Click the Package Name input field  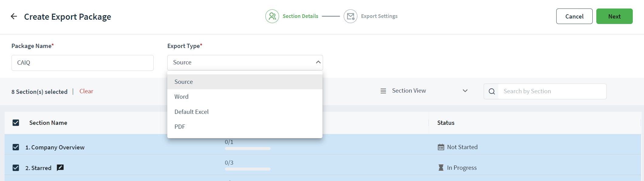83,63
